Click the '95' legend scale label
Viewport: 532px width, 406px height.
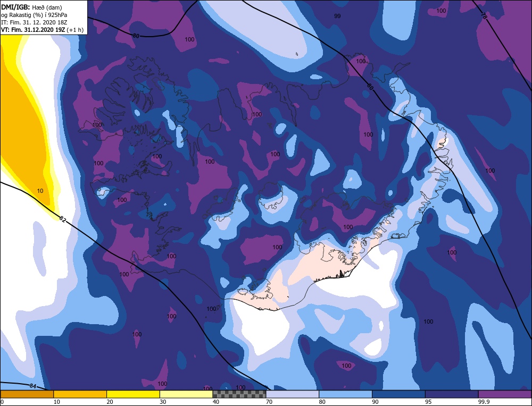click(428, 402)
